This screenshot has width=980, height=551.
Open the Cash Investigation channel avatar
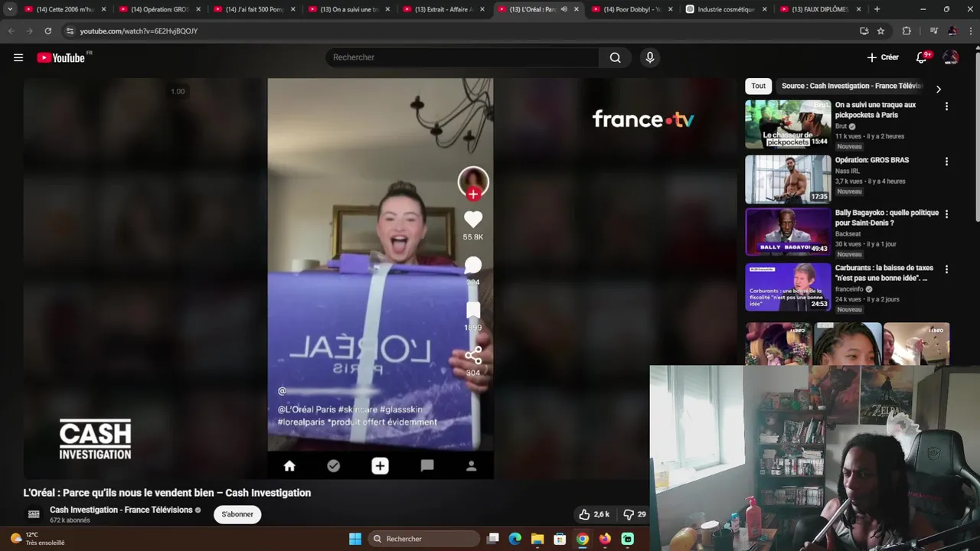34,514
